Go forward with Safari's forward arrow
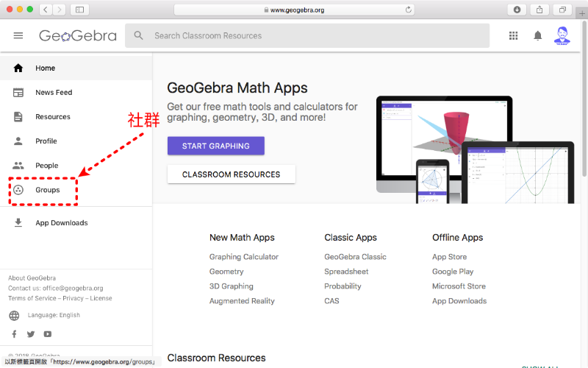Image resolution: width=588 pixels, height=368 pixels. click(x=59, y=10)
